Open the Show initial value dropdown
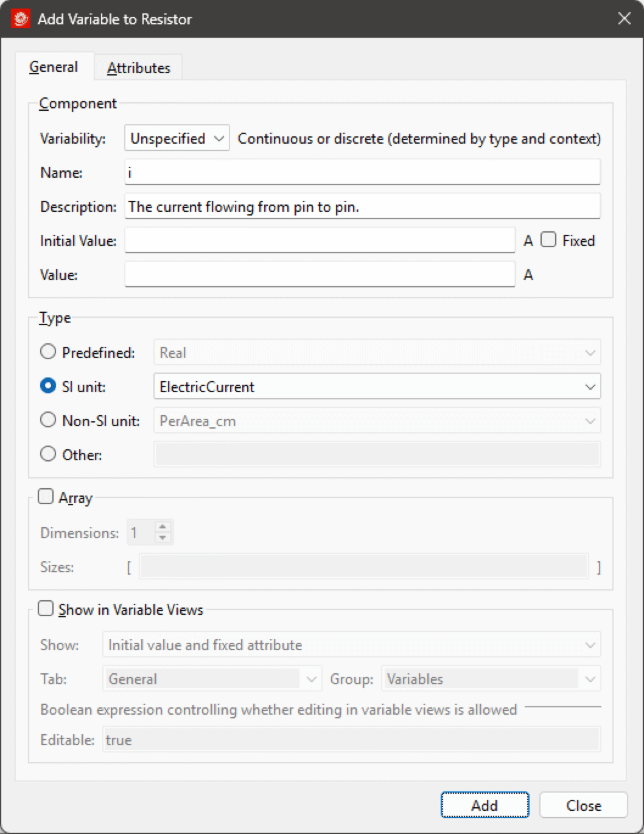Image resolution: width=644 pixels, height=834 pixels. tap(352, 645)
